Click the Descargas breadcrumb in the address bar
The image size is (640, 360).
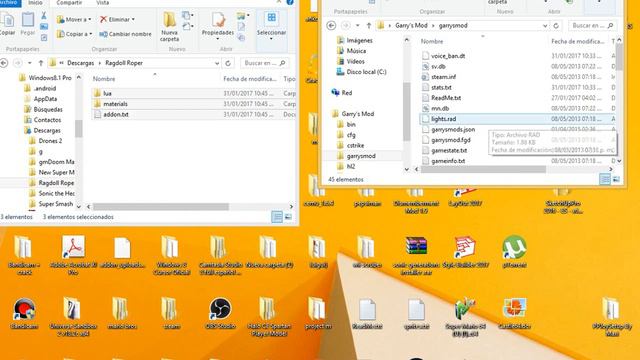[80, 63]
